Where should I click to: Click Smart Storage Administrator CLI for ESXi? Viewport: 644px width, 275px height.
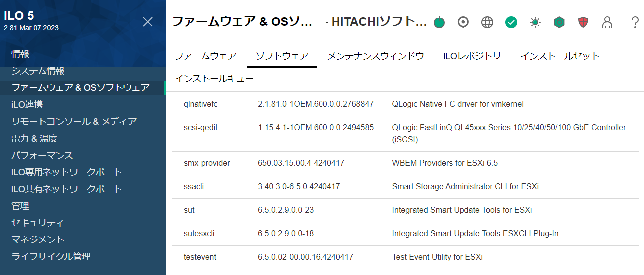click(465, 186)
